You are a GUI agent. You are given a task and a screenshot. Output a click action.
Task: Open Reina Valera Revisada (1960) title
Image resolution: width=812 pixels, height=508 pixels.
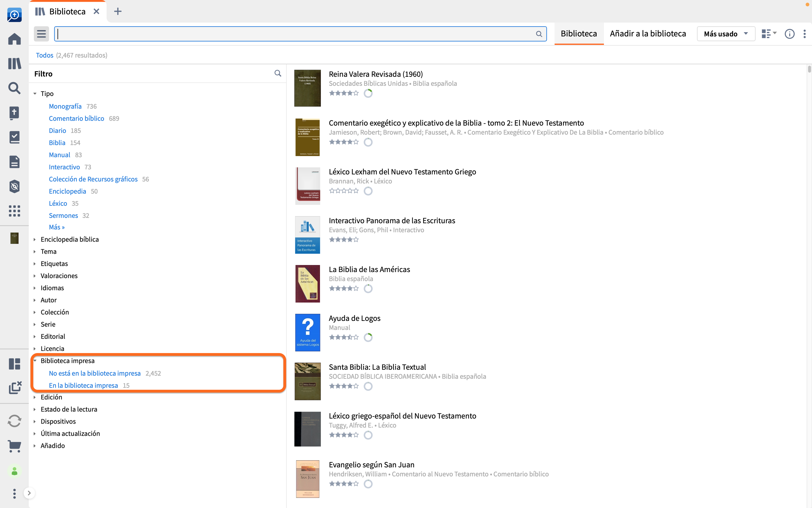tap(376, 74)
